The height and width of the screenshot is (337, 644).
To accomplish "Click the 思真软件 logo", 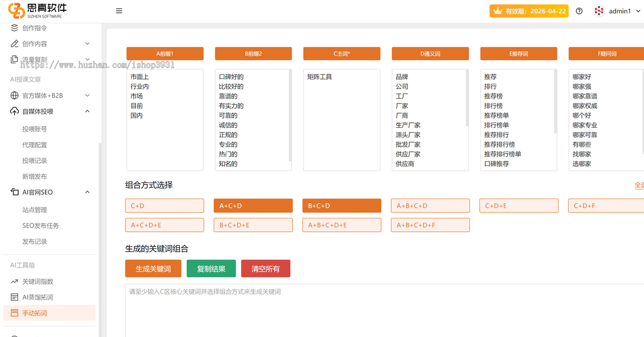I will tap(38, 10).
